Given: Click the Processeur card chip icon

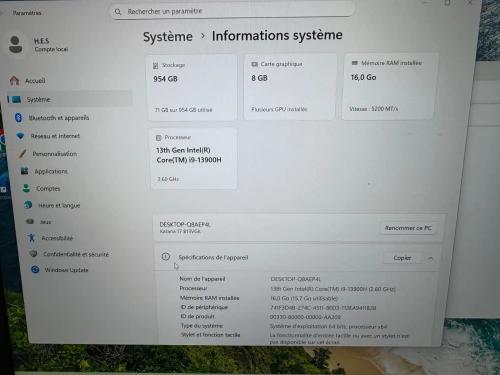Looking at the screenshot, I should [x=159, y=138].
